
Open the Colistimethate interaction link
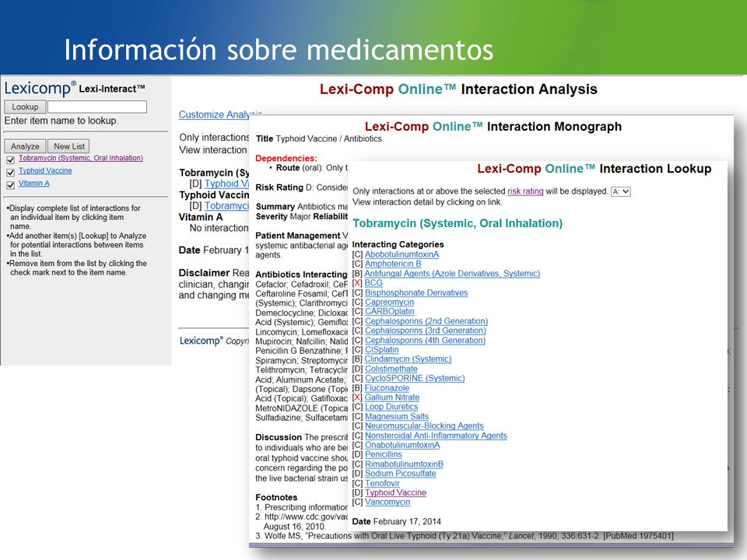click(391, 369)
